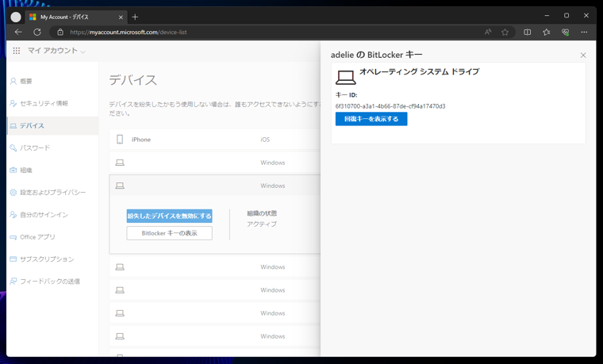
Task: Click the site lock icon in address bar
Action: pyautogui.click(x=60, y=33)
